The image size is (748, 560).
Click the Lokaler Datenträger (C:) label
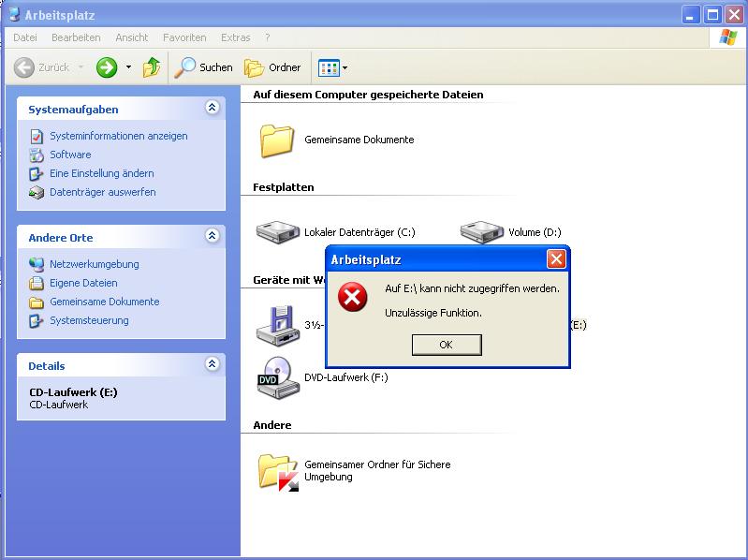359,232
